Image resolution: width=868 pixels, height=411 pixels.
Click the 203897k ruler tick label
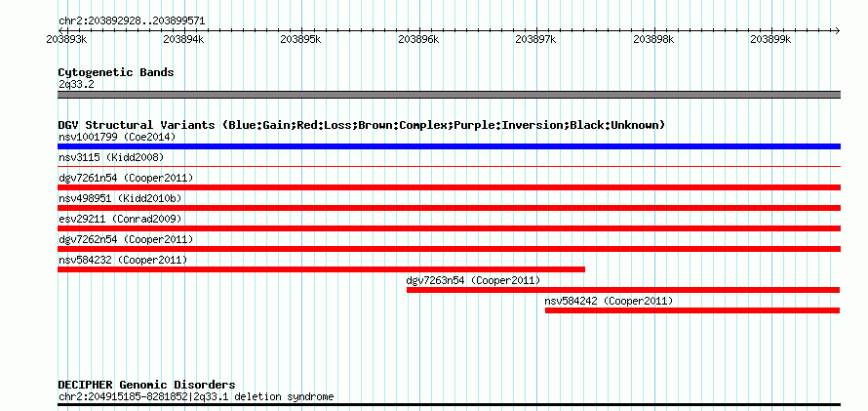coord(536,39)
